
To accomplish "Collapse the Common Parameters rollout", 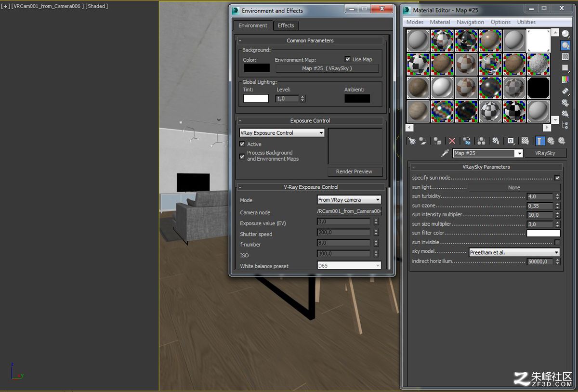I will tap(310, 40).
